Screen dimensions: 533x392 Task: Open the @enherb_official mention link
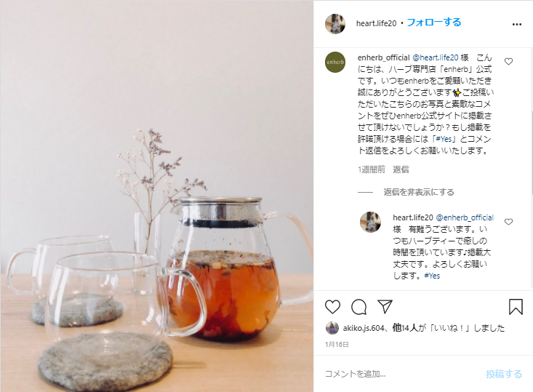[x=465, y=217]
